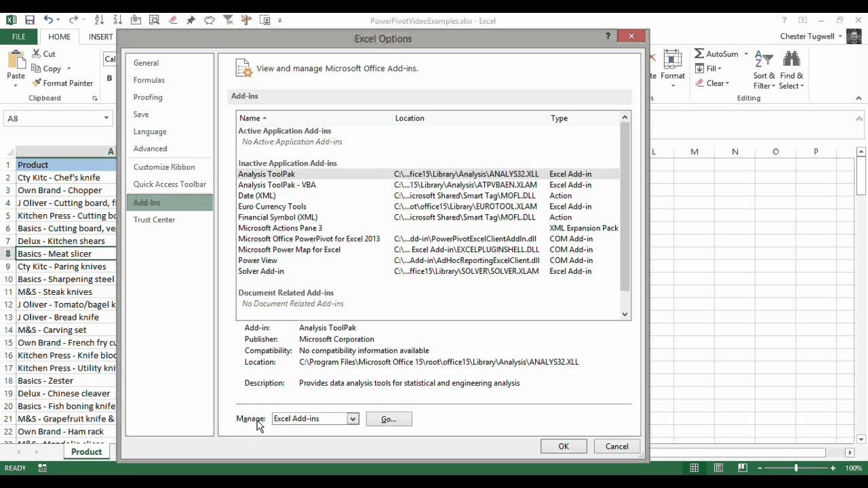
Task: Switch to the INSERT ribbon tab
Action: click(x=100, y=37)
